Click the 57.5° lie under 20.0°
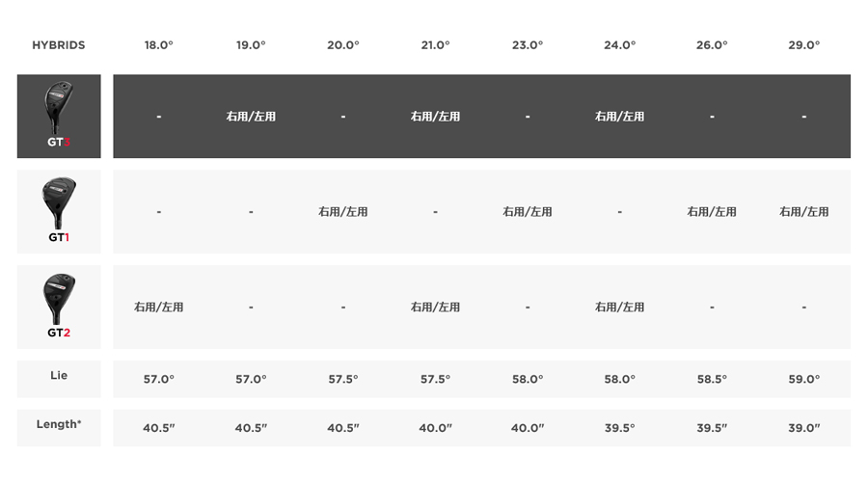The width and height of the screenshot is (868, 482). click(343, 379)
